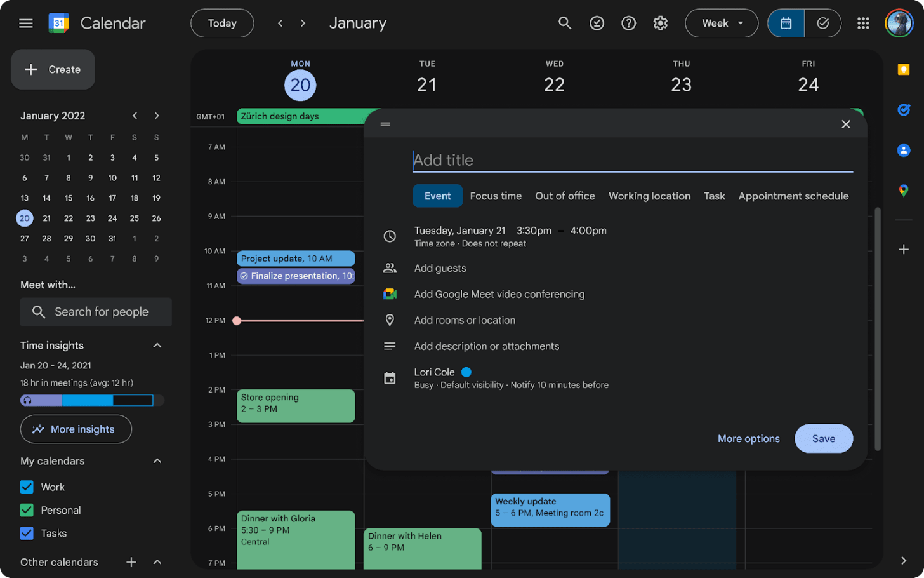Open Calendar settings gear

(x=660, y=23)
